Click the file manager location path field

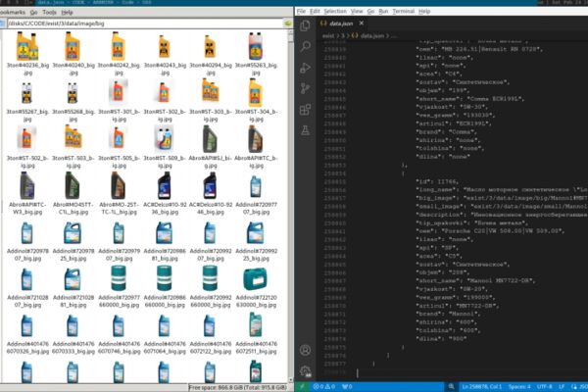click(144, 24)
